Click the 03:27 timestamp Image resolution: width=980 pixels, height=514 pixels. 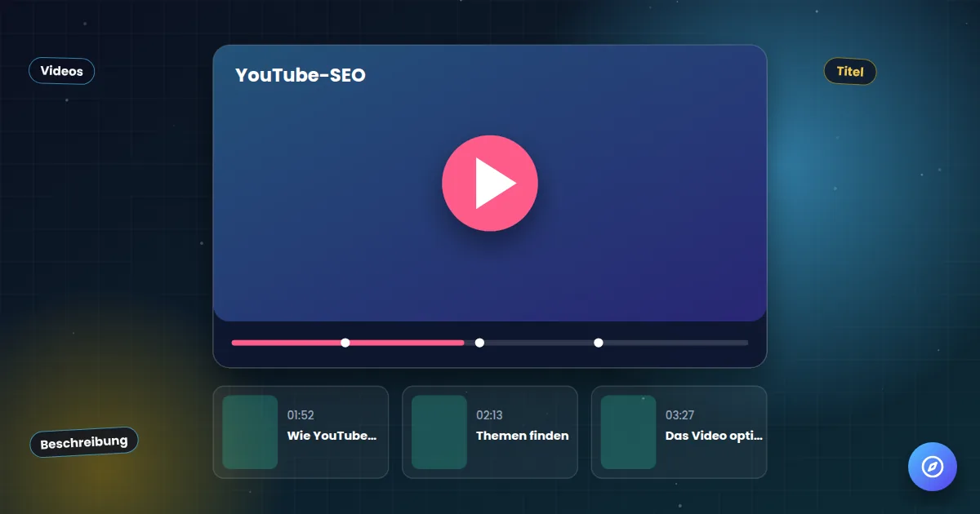[680, 415]
